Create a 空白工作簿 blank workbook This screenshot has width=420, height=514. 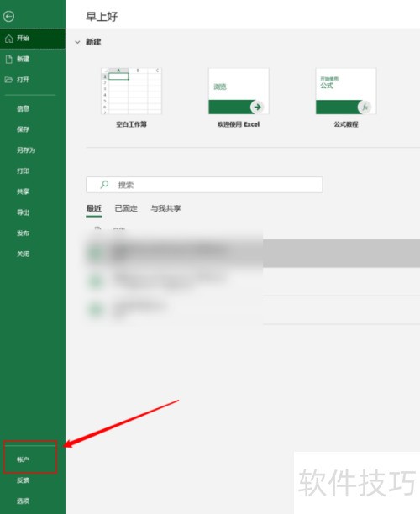tap(131, 97)
